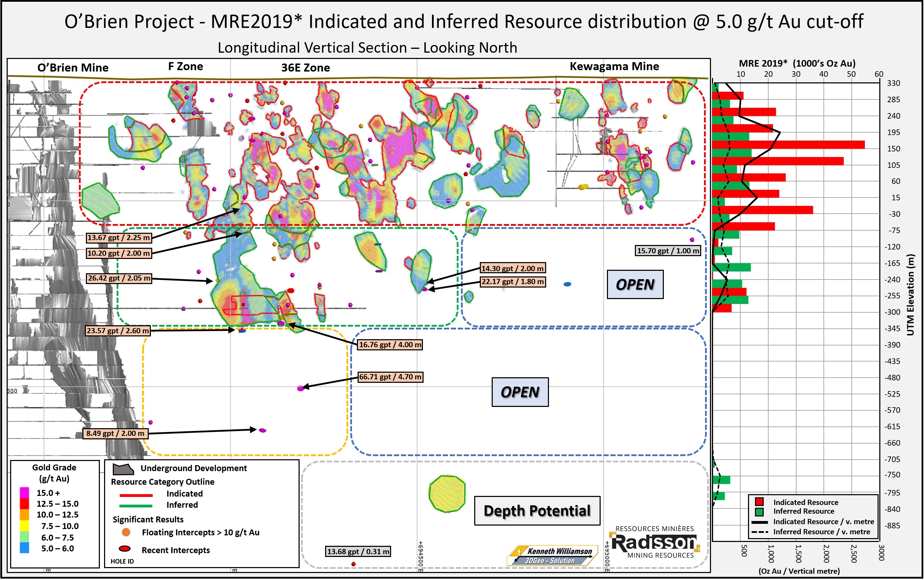Image resolution: width=924 pixels, height=580 pixels.
Task: Click the red Indicated Resource chart legend square
Action: 759,501
